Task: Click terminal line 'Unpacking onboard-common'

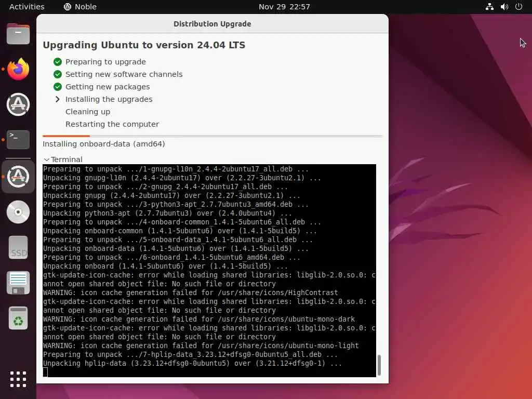Action: (x=180, y=231)
